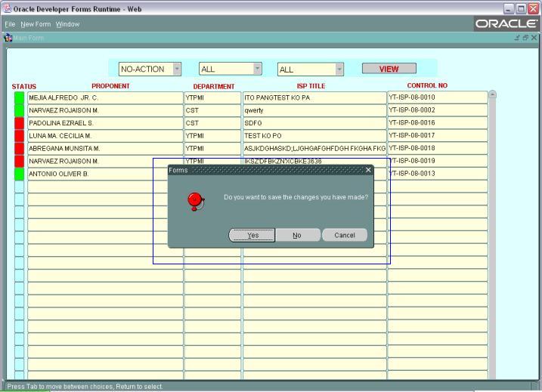Close the Forms dialog with X
The width and height of the screenshot is (542, 392).
pyautogui.click(x=368, y=170)
